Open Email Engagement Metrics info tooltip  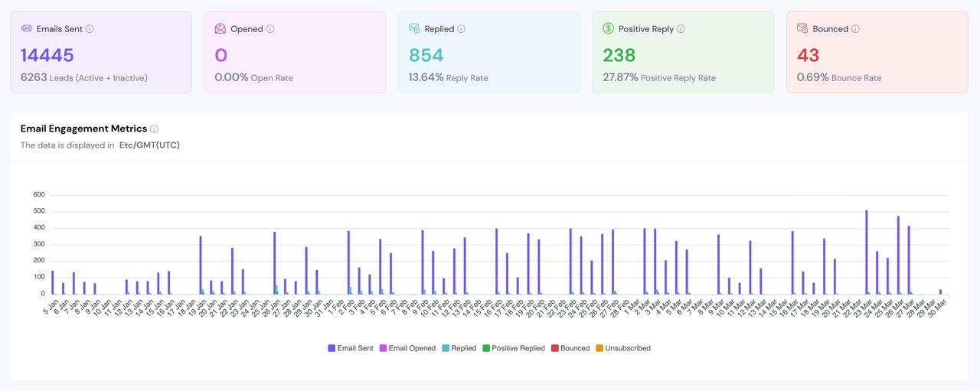(x=154, y=129)
